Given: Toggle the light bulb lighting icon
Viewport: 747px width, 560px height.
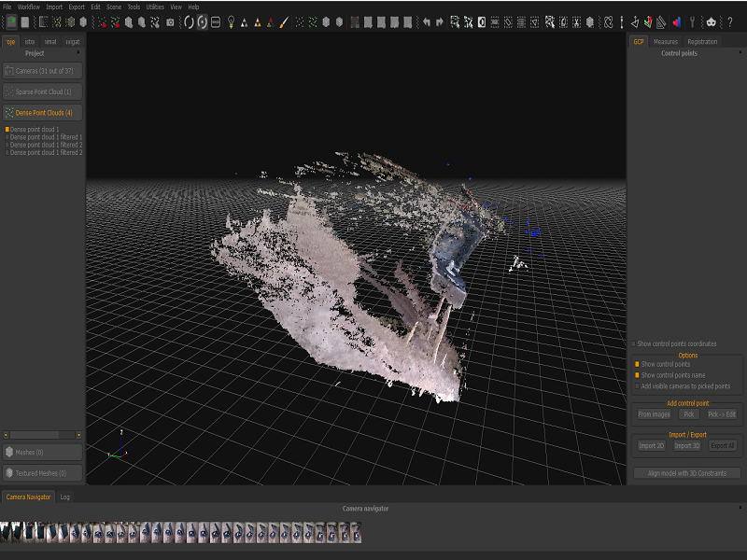Looking at the screenshot, I should tap(231, 21).
